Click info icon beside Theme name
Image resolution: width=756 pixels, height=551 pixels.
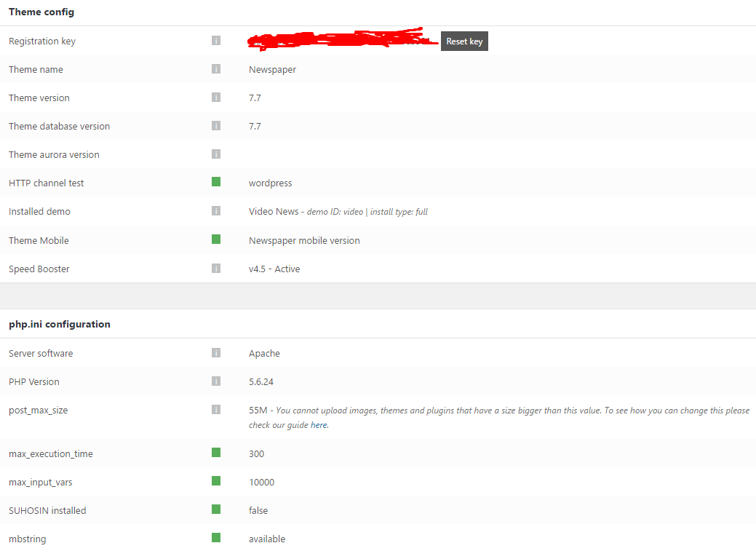click(216, 69)
